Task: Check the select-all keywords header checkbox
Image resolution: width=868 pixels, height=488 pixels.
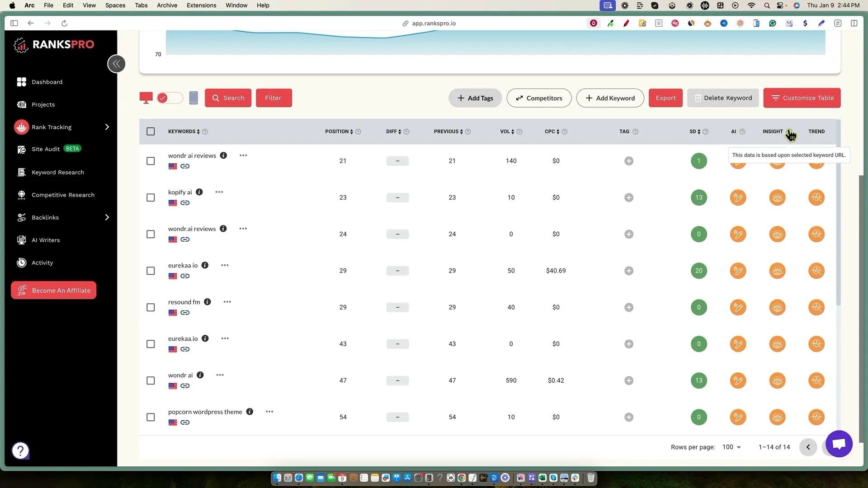Action: tap(151, 131)
